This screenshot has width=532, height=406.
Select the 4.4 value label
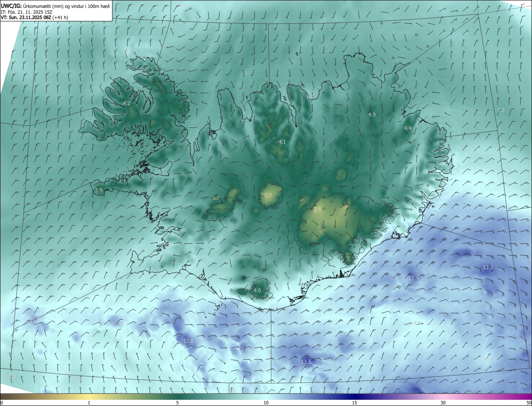(408, 128)
